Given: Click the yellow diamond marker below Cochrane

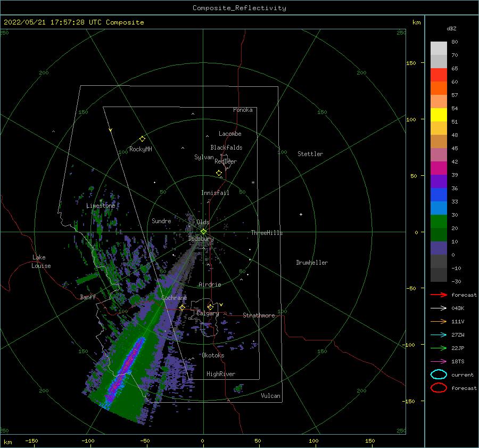Looking at the screenshot, I should (x=182, y=308).
